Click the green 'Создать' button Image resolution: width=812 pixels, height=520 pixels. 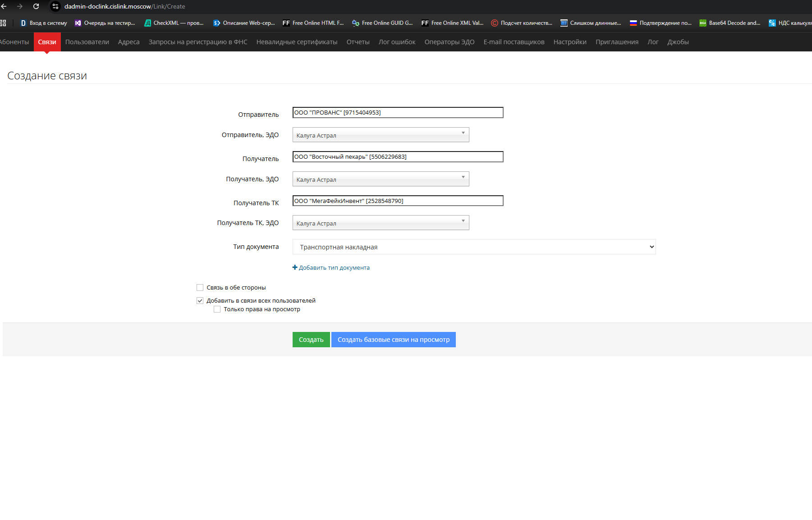coord(311,340)
